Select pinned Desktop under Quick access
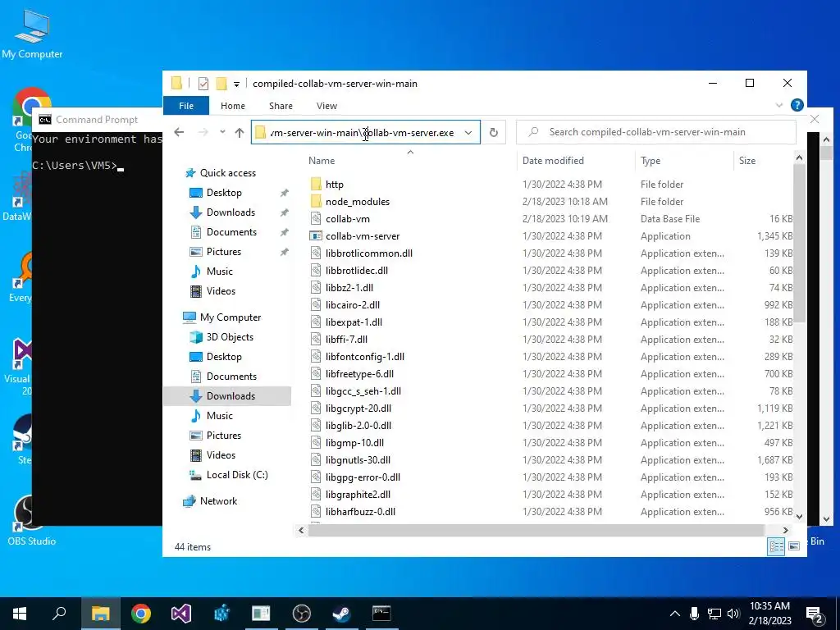840x630 pixels. point(224,193)
